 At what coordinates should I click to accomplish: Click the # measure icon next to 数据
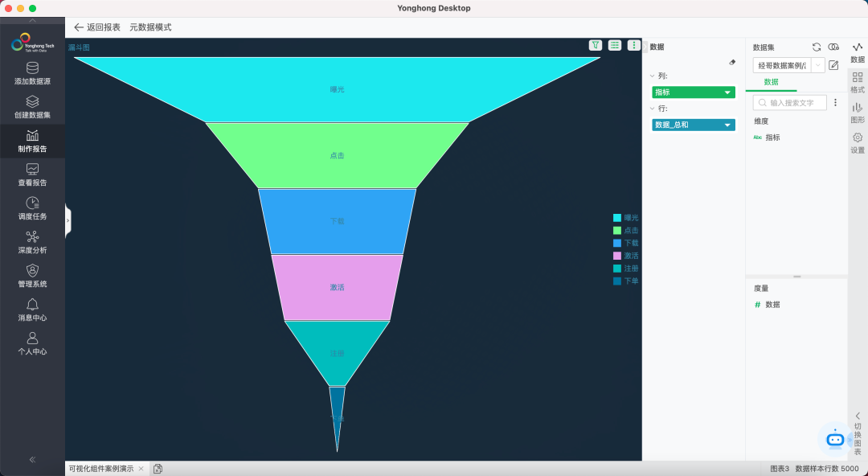pyautogui.click(x=758, y=304)
